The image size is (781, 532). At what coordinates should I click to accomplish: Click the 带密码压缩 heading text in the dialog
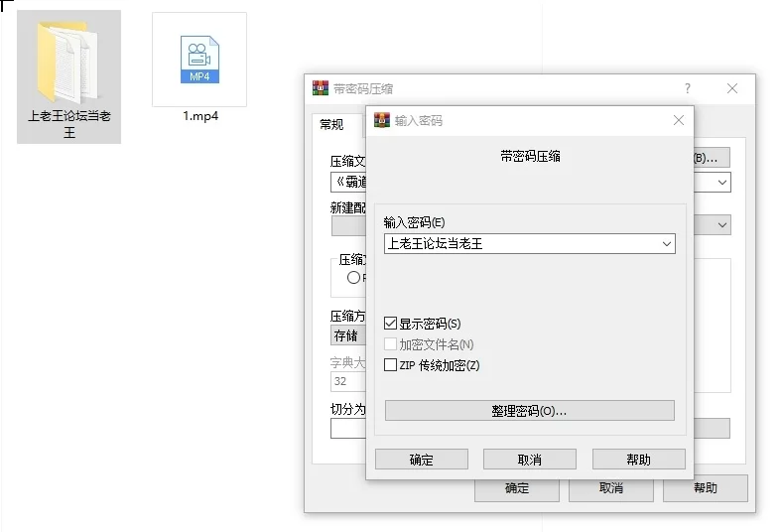pos(530,157)
